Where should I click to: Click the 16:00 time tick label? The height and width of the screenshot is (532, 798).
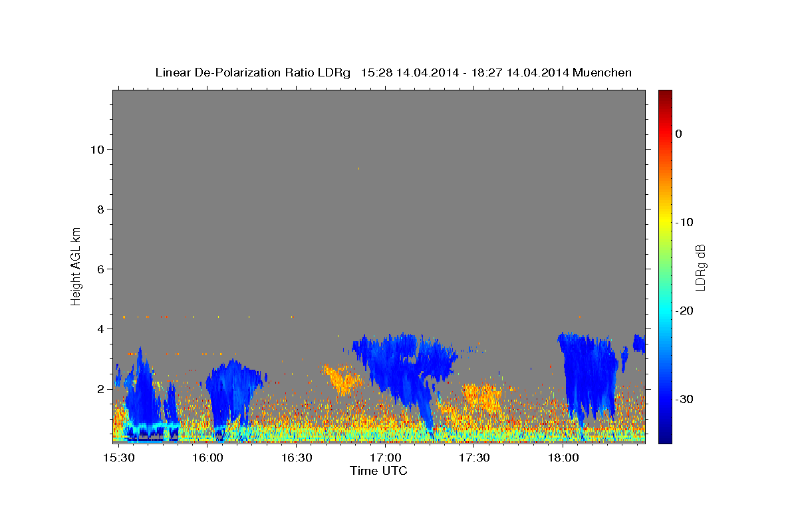tap(207, 458)
